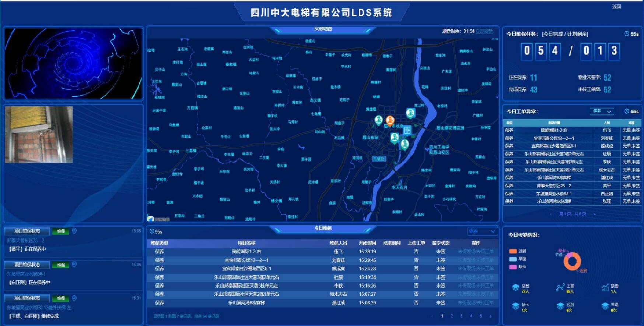The height and width of the screenshot is (326, 644).
Task: Click the 迟到 count stack icon
Action: (x=560, y=306)
